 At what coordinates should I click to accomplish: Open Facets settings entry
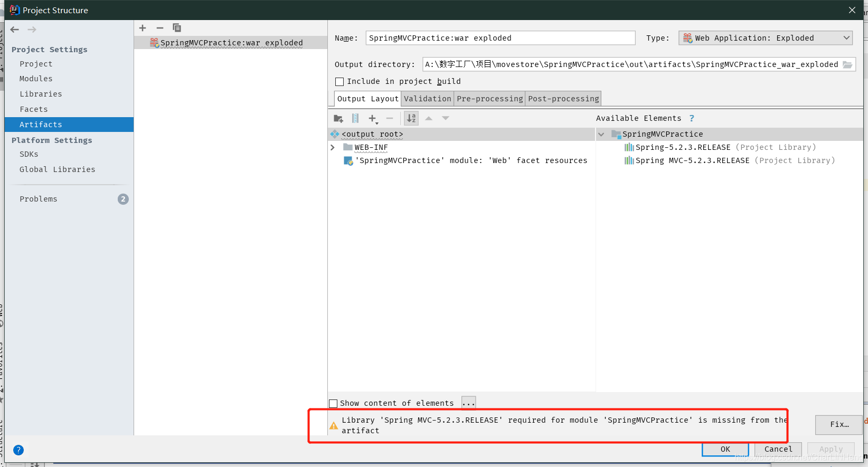tap(34, 109)
